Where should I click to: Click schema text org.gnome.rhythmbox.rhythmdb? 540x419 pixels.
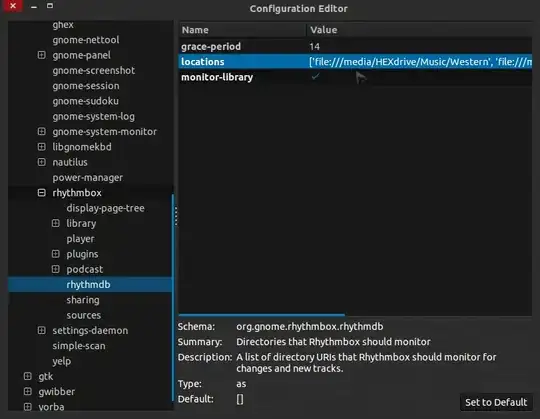click(x=310, y=326)
